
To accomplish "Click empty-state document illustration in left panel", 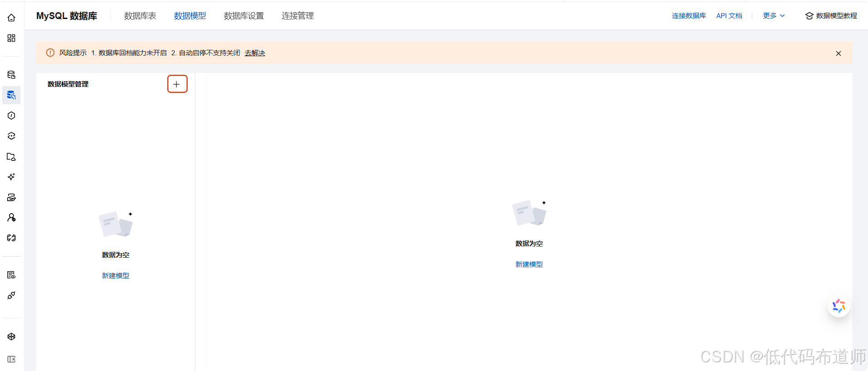I will click(116, 224).
